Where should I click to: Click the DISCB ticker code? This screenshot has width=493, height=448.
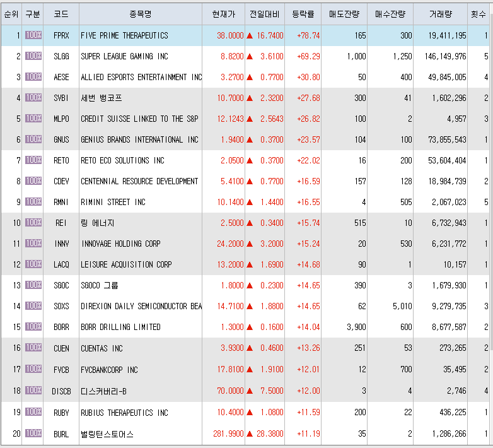click(61, 391)
